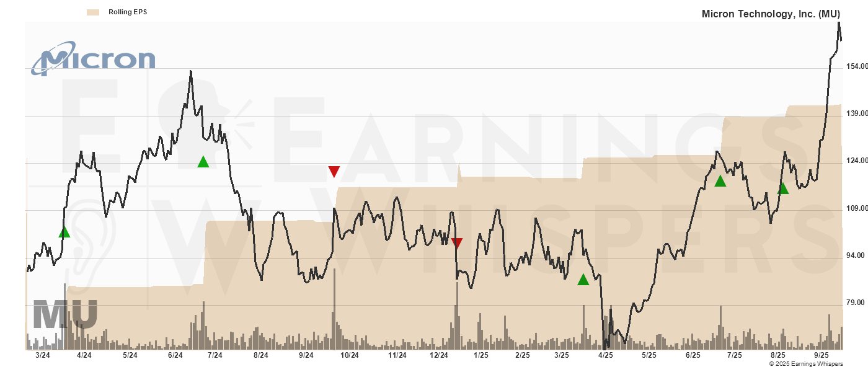This screenshot has height=372, width=868.
Task: Click the Micron Technology, Inc. (MU) title
Action: (771, 13)
